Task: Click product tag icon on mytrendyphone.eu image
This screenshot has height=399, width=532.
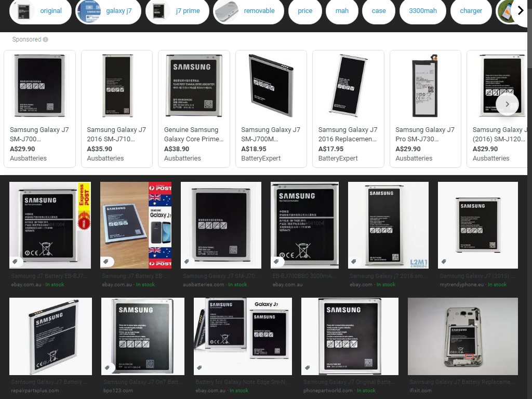Action: click(444, 261)
